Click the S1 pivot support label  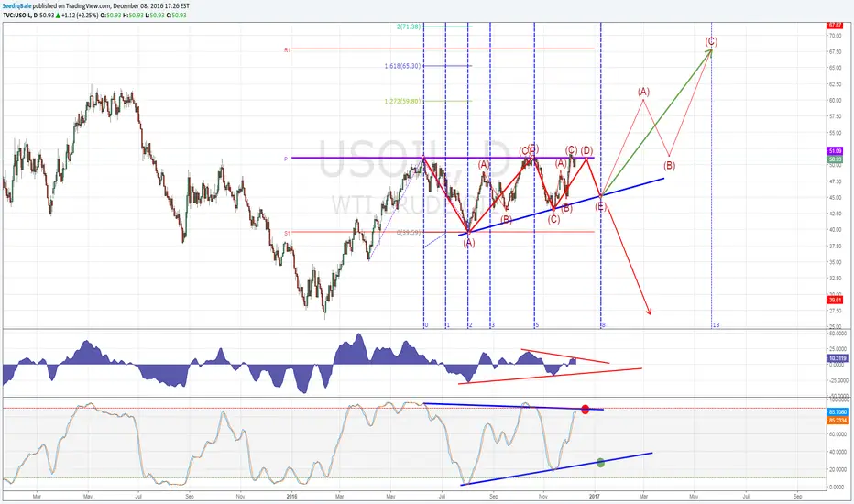click(x=287, y=233)
